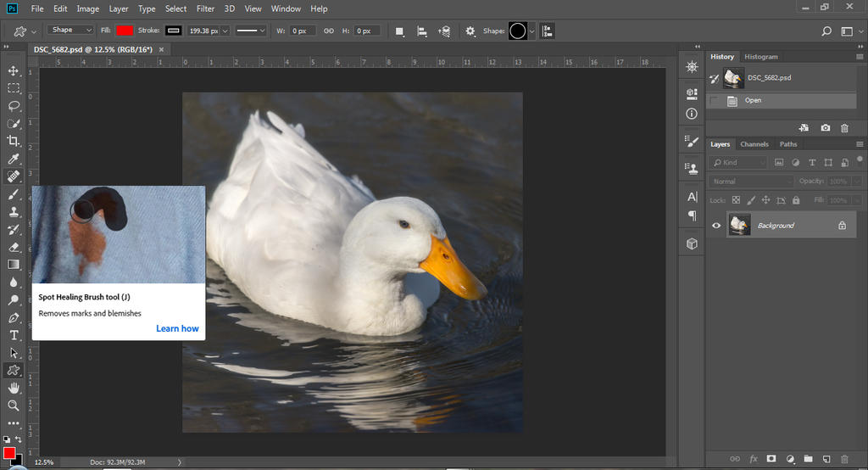Delete current state in History panel
868x470 pixels.
tap(844, 127)
